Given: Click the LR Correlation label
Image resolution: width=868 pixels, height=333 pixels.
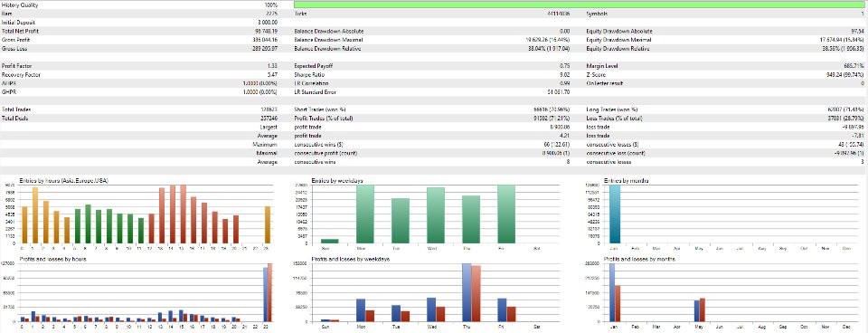Looking at the screenshot, I should [x=312, y=83].
